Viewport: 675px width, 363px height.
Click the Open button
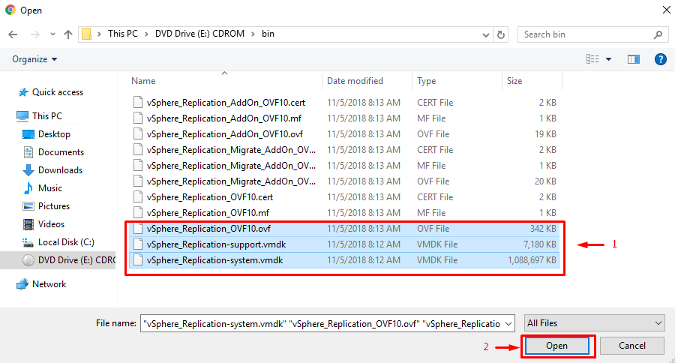(557, 346)
